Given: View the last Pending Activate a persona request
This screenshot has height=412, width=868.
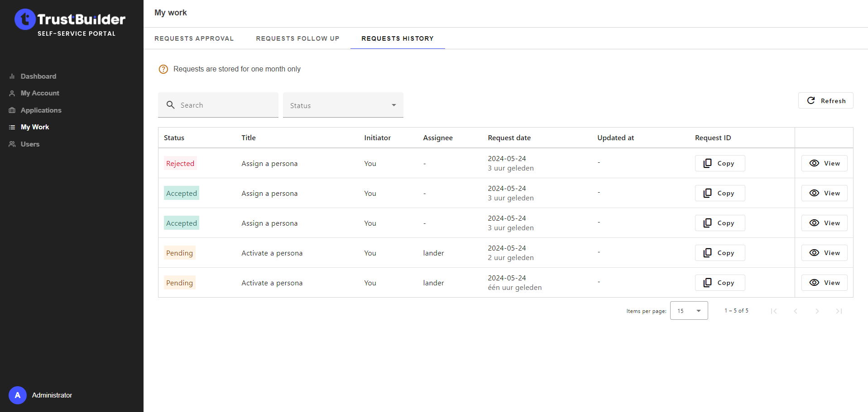Looking at the screenshot, I should (824, 283).
